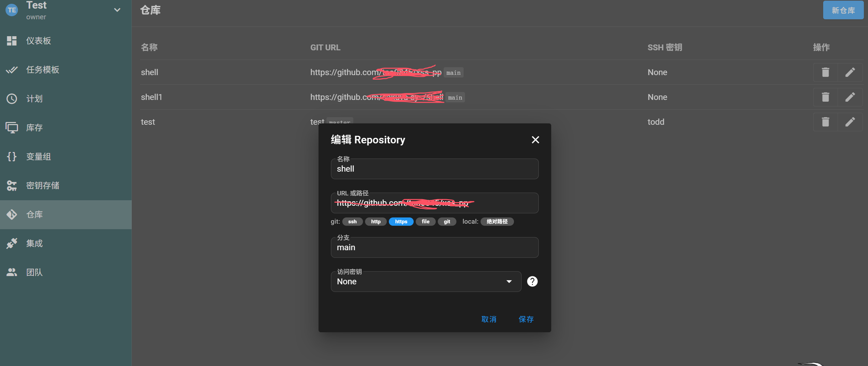Delete the shell1 repository using its trash icon
The width and height of the screenshot is (868, 366).
(825, 97)
